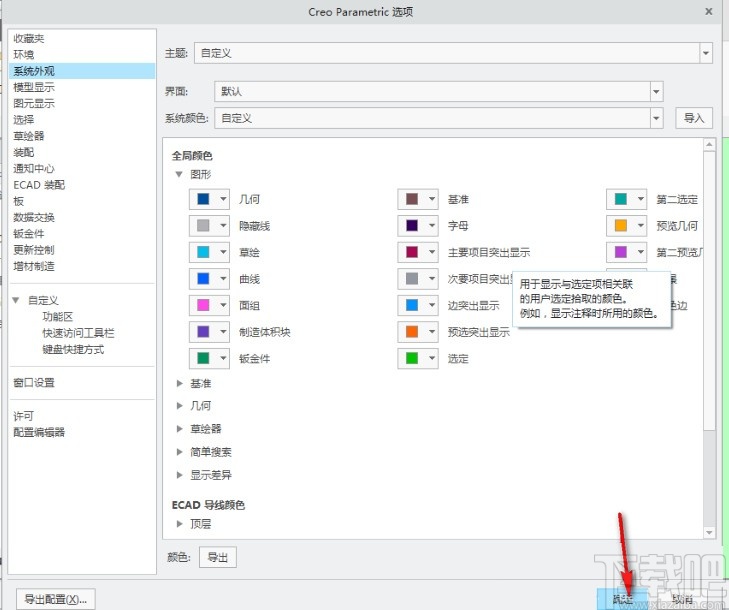Click the 隐藏线 gray color swatch
This screenshot has width=729, height=610.
coord(203,225)
